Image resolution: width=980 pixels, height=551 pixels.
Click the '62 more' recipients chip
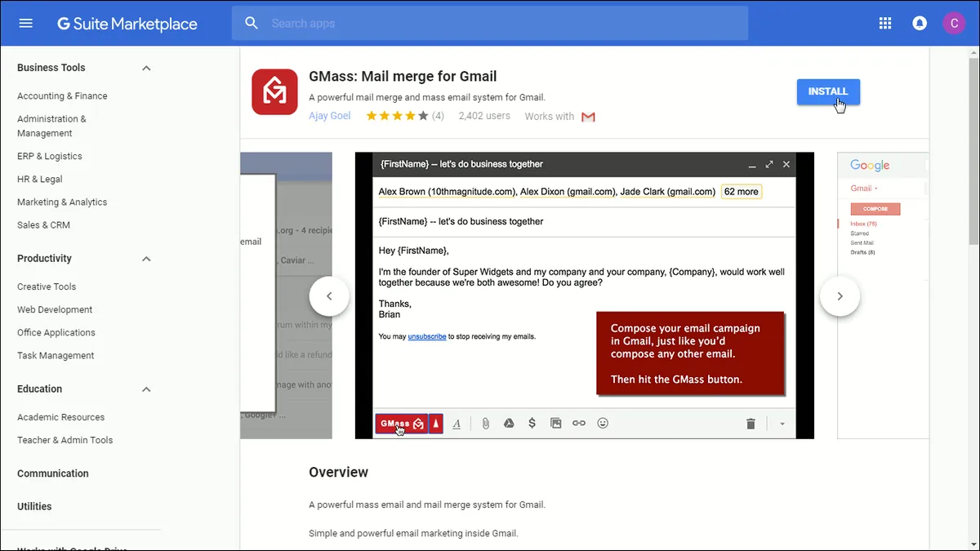pos(742,192)
